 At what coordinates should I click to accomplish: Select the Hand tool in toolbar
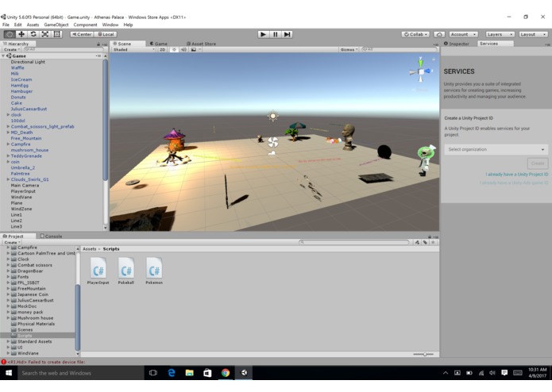click(10, 34)
